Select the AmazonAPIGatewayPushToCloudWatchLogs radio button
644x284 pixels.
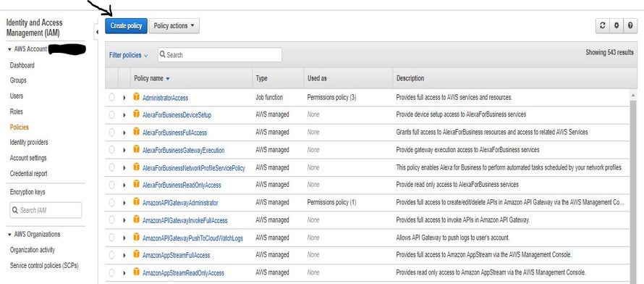coord(111,238)
